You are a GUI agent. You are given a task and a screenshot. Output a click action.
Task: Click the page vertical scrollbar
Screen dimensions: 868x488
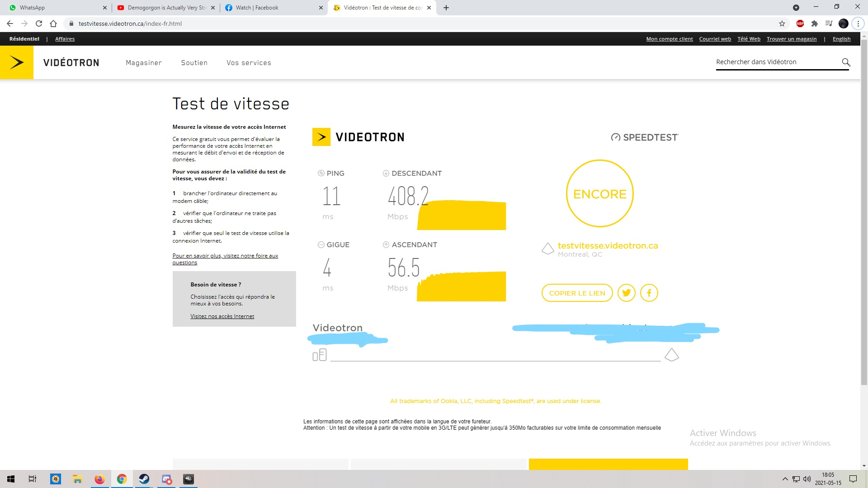(x=864, y=212)
